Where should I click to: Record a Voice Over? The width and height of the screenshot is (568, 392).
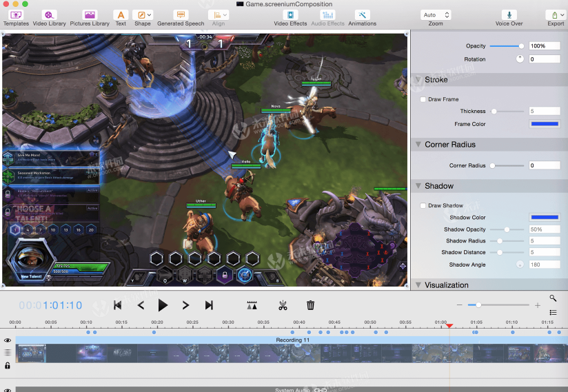point(509,15)
